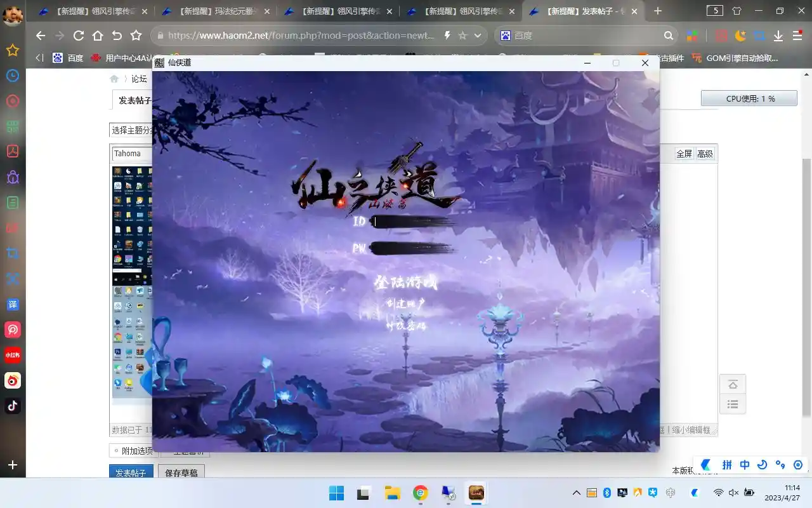Click the undo closed-tab arrow icon
Image resolution: width=812 pixels, height=508 pixels.
pyautogui.click(x=117, y=36)
